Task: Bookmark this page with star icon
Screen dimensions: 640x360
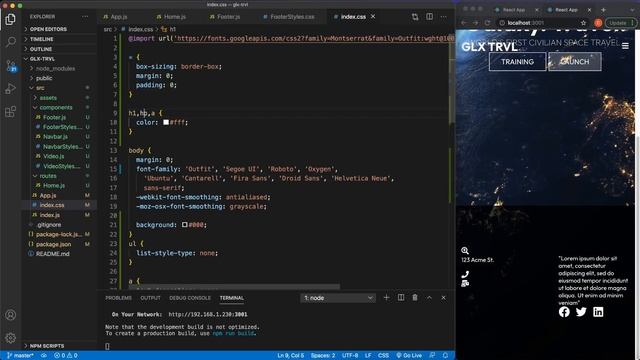Action: [584, 23]
